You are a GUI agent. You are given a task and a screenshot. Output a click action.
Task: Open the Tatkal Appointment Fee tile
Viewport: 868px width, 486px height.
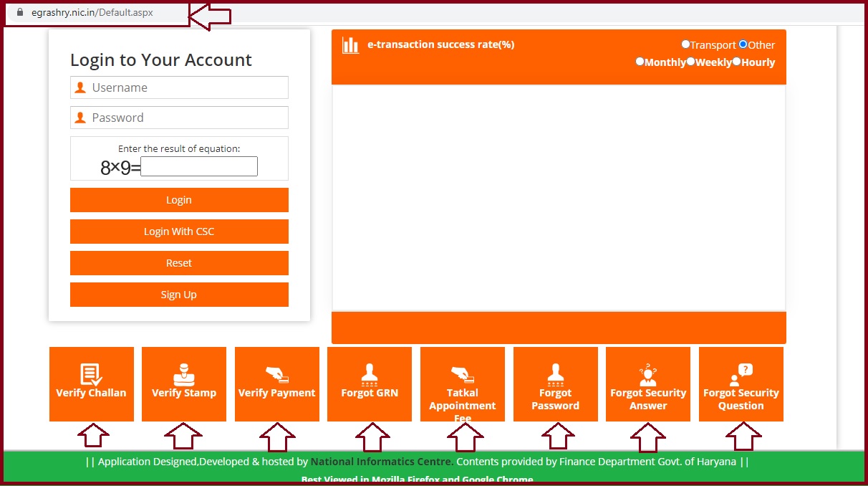[x=462, y=383]
